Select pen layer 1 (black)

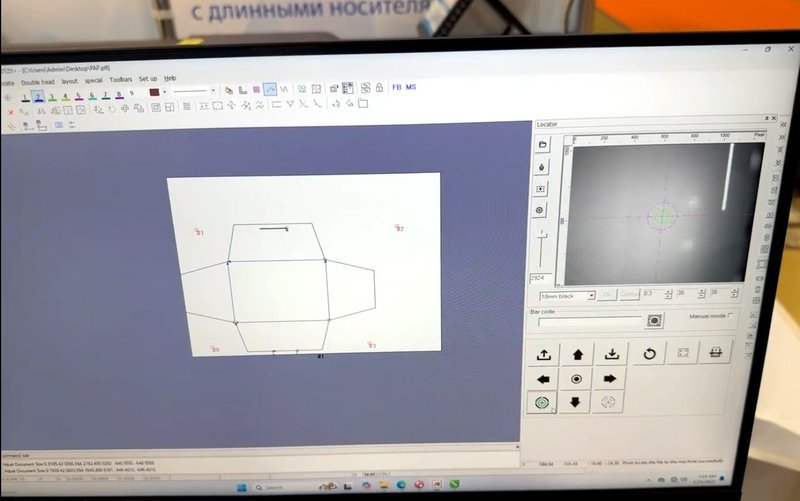(x=25, y=97)
